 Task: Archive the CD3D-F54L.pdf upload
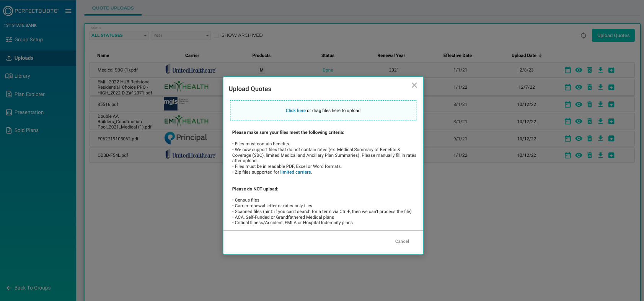pos(611,155)
